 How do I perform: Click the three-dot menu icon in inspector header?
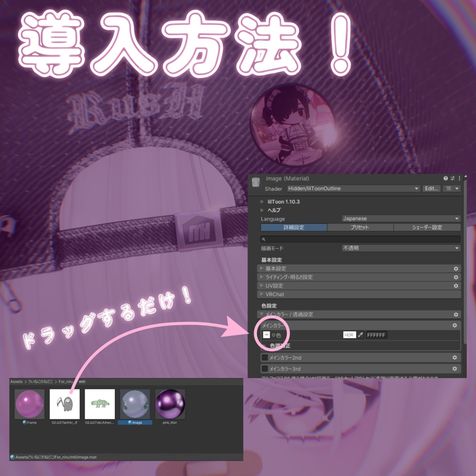pyautogui.click(x=459, y=178)
